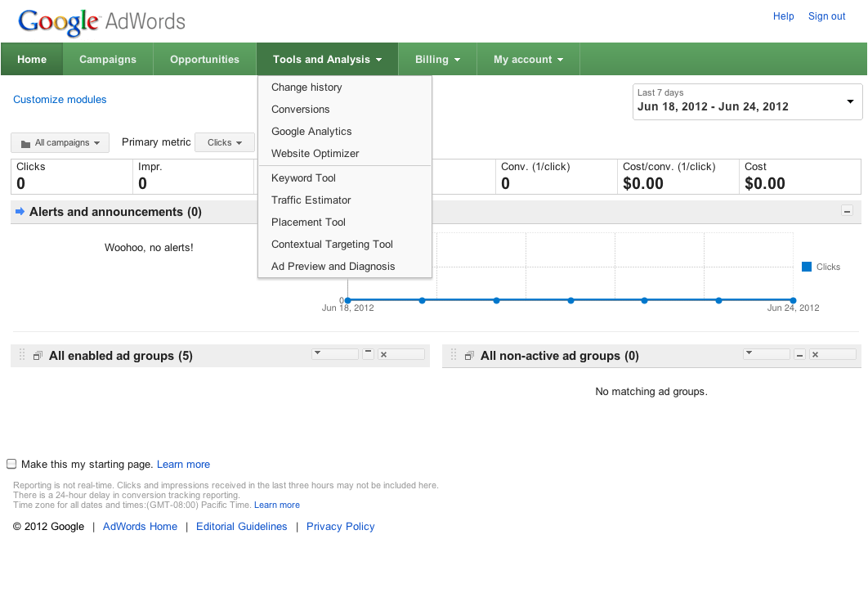868x611 pixels.
Task: Open Google Analytics menu item
Action: click(345, 132)
